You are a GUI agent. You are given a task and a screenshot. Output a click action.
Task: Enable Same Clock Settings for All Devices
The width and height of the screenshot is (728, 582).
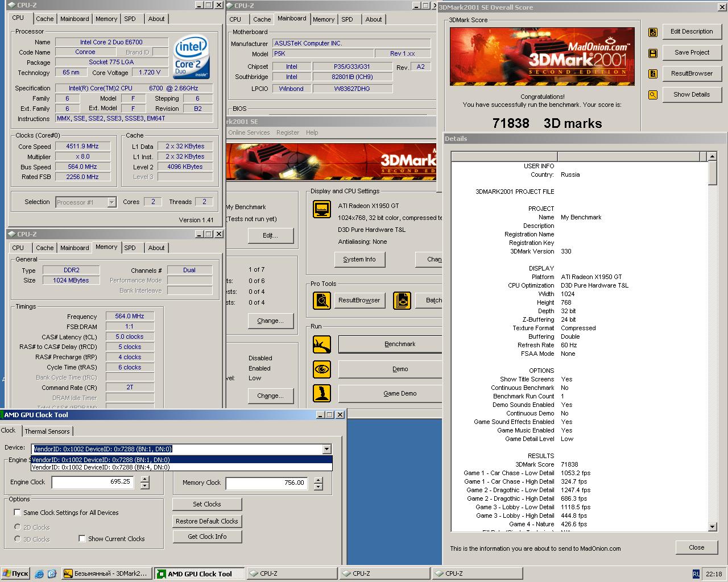[17, 512]
